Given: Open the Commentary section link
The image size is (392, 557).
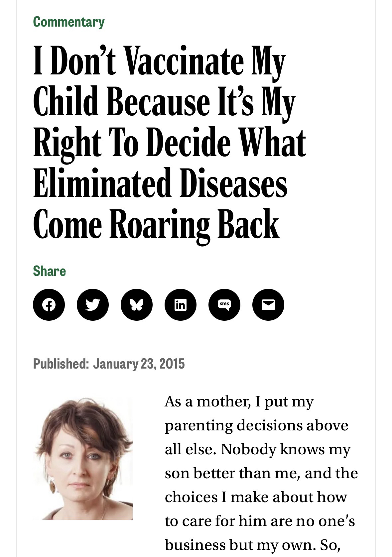Looking at the screenshot, I should [x=69, y=22].
